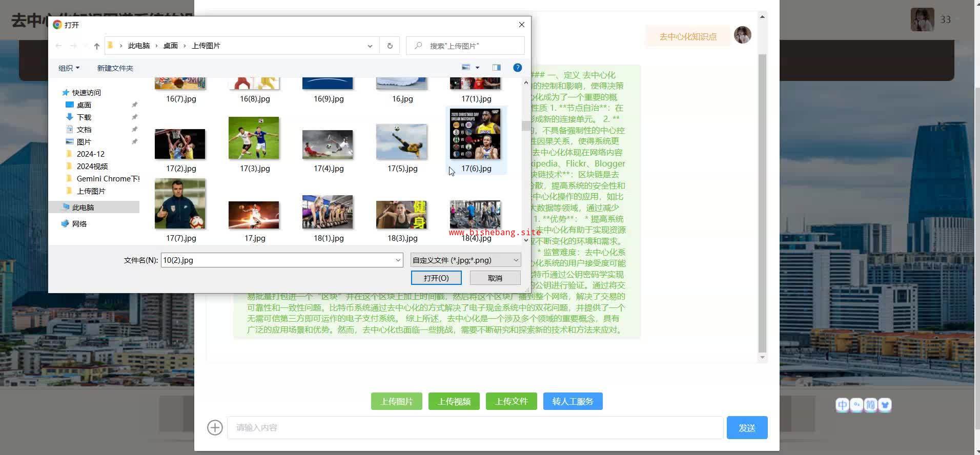
Task: Open 上传图片 folder in sidebar
Action: [91, 191]
